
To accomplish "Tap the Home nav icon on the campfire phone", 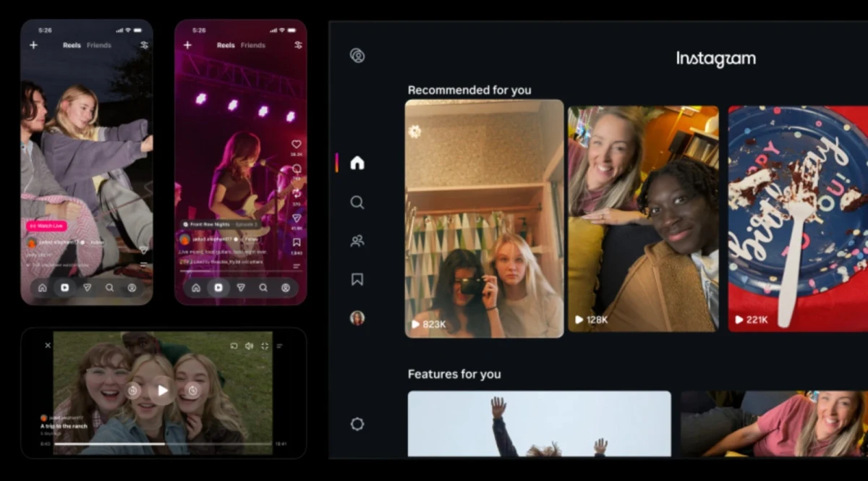I will click(x=42, y=287).
